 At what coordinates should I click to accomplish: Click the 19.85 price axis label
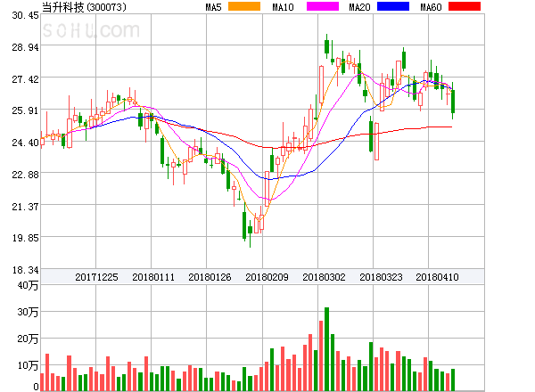pos(25,238)
